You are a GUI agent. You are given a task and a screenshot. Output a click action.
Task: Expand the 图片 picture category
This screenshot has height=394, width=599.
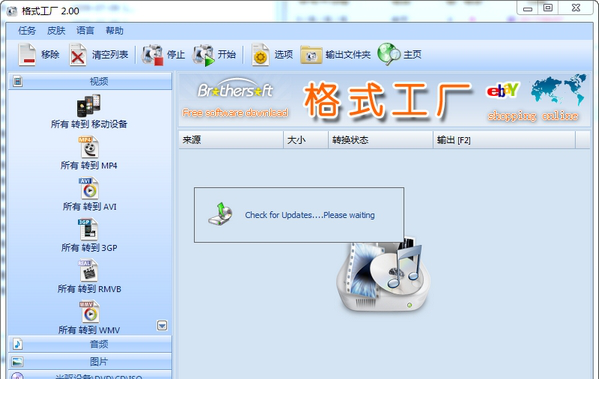[90, 361]
